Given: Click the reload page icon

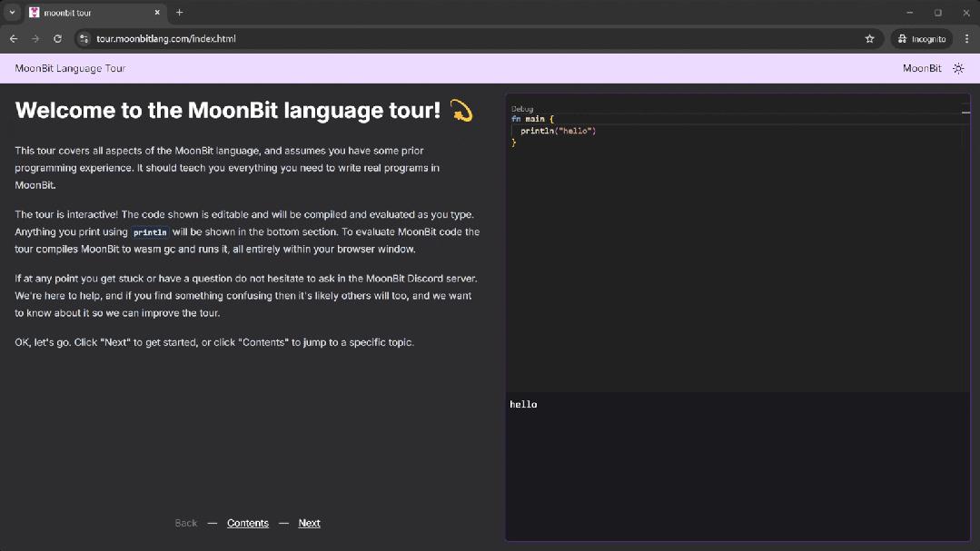Looking at the screenshot, I should pos(57,39).
